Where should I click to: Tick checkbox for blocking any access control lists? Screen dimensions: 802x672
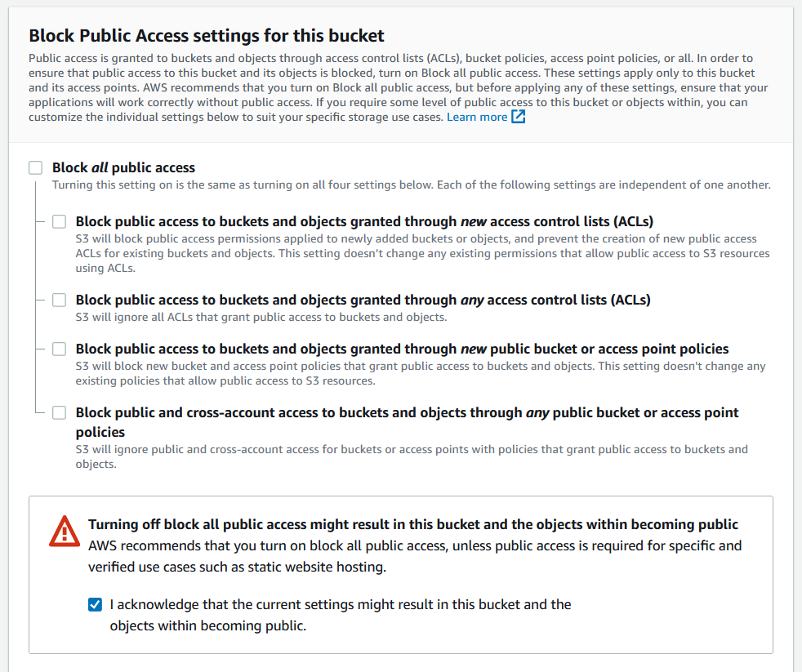click(60, 300)
